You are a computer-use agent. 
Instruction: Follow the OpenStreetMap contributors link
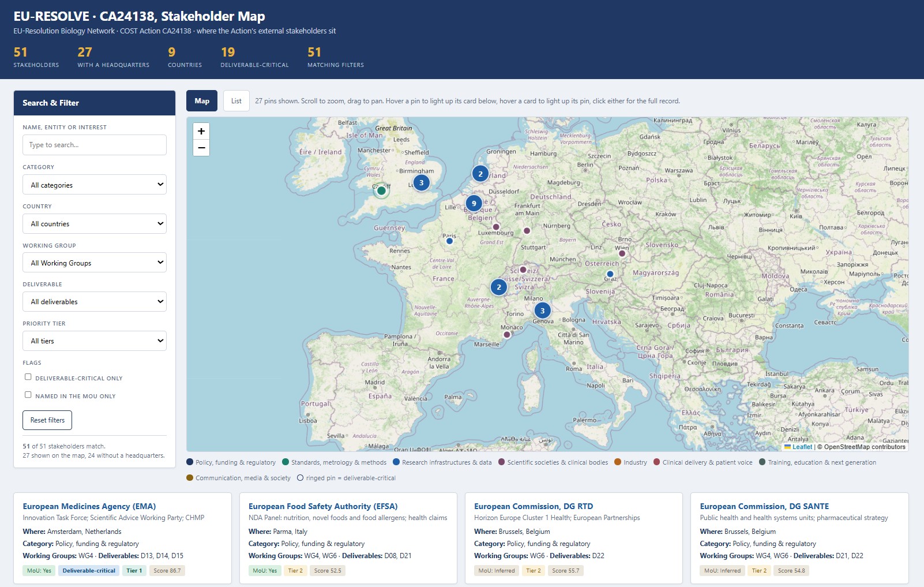(x=865, y=447)
